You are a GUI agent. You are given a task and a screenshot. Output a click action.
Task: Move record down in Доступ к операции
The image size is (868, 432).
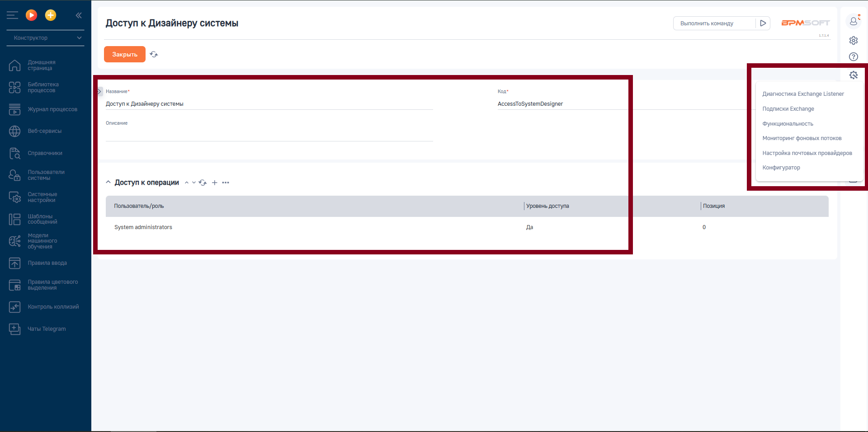coord(194,183)
